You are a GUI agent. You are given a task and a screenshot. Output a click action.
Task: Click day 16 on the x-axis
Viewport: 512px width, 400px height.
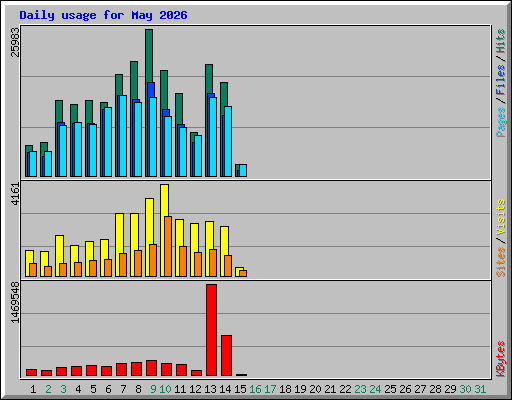click(255, 389)
